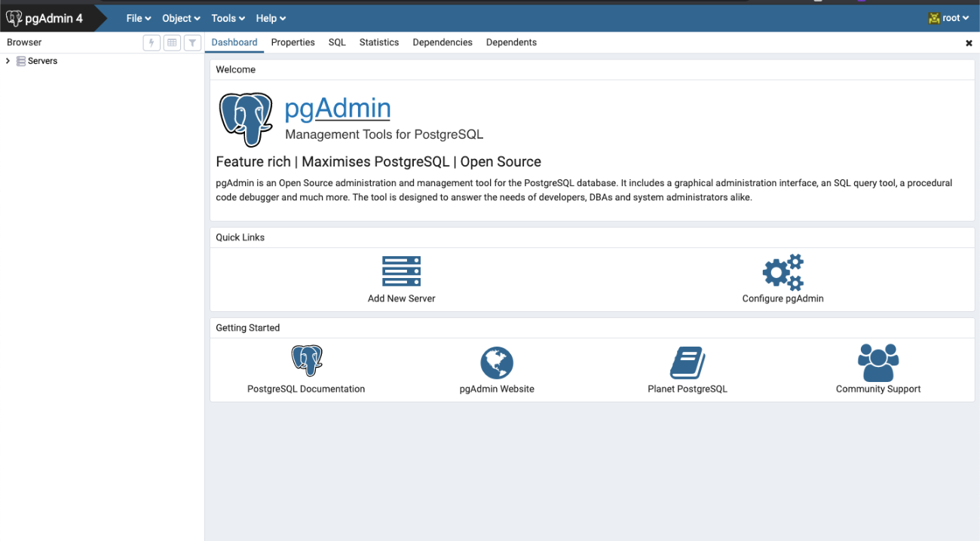Image resolution: width=980 pixels, height=541 pixels.
Task: Click 'Management Tools for PostgreSQL' subtitle
Action: 384,134
